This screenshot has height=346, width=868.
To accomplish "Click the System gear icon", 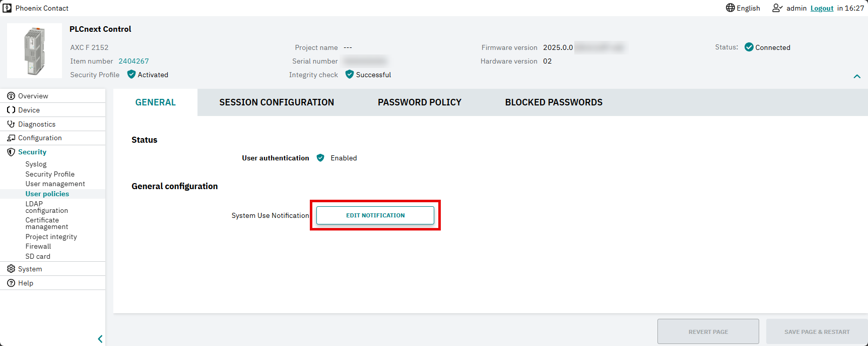I will [x=11, y=269].
